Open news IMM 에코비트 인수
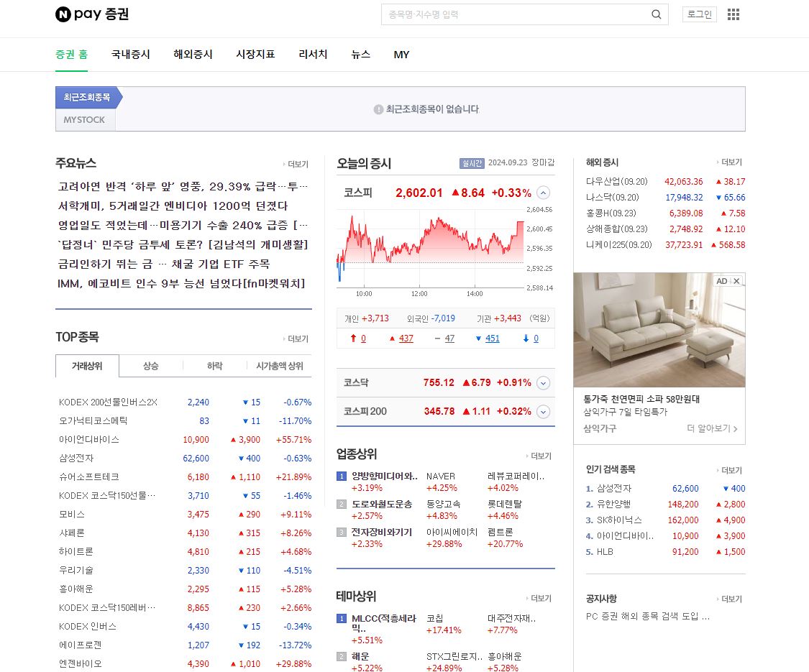This screenshot has height=672, width=809. tap(182, 284)
